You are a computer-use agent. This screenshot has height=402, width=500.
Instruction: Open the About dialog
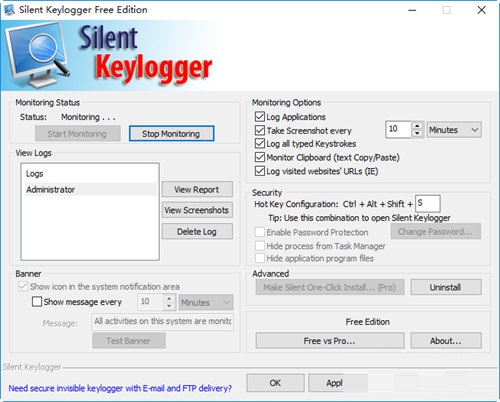click(446, 341)
